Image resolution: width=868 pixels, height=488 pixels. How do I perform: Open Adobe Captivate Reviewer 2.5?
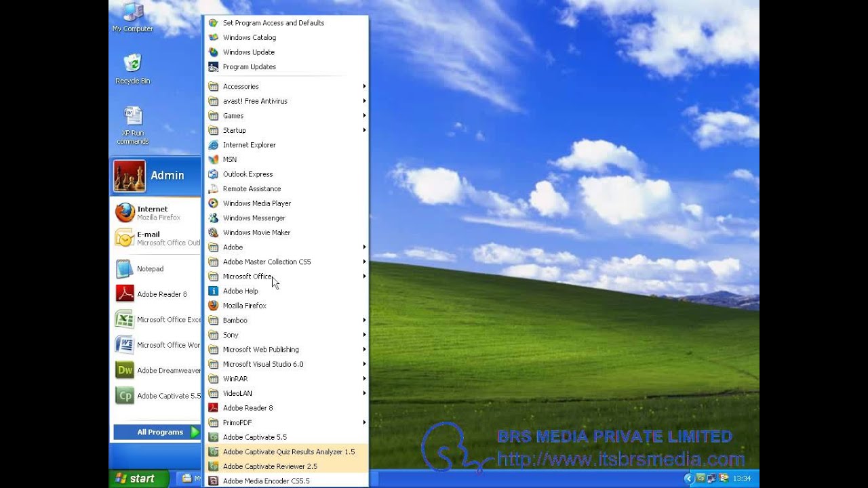(286, 466)
